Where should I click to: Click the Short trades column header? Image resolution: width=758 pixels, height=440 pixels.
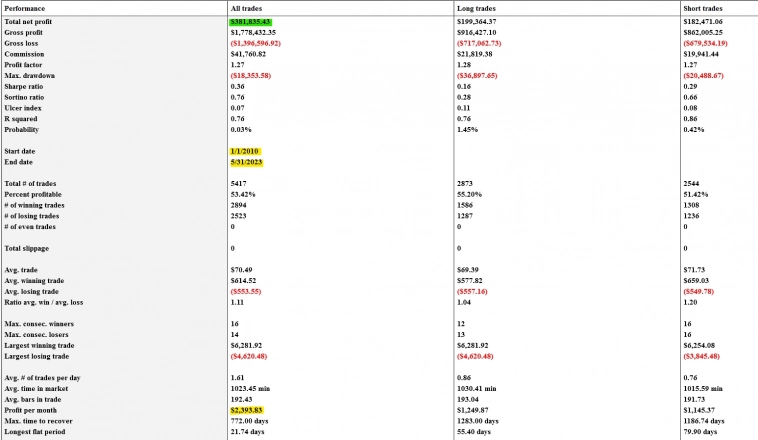(x=705, y=7)
